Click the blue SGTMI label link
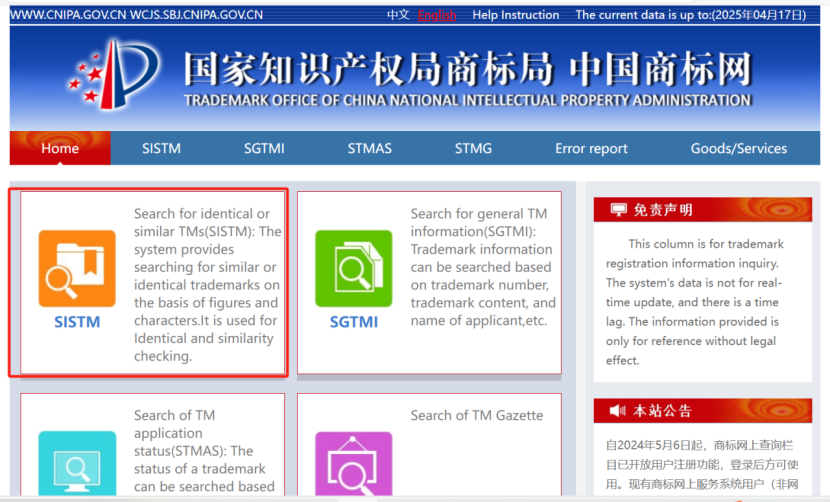Viewport: 830px width, 502px height. [354, 321]
